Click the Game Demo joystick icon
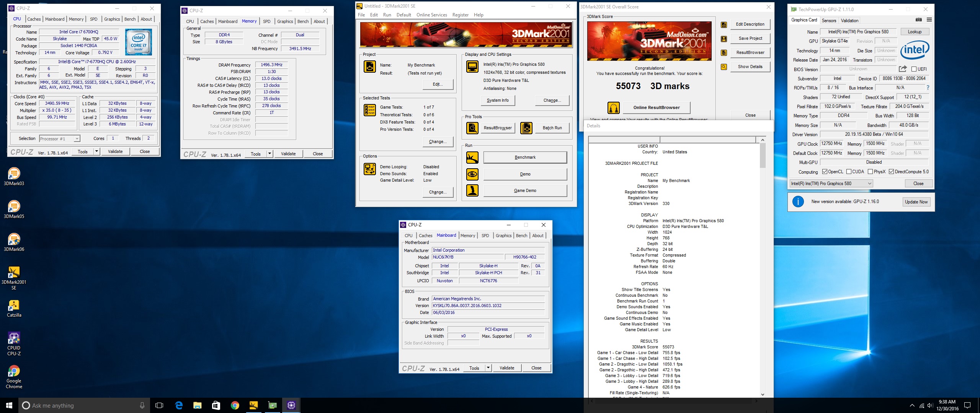Viewport: 980px width, 413px height. point(472,190)
